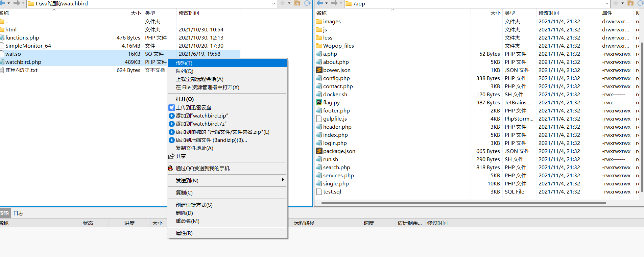The height and width of the screenshot is (257, 644).
Task: Choose 队列(Q) from context menu
Action: pyautogui.click(x=227, y=71)
